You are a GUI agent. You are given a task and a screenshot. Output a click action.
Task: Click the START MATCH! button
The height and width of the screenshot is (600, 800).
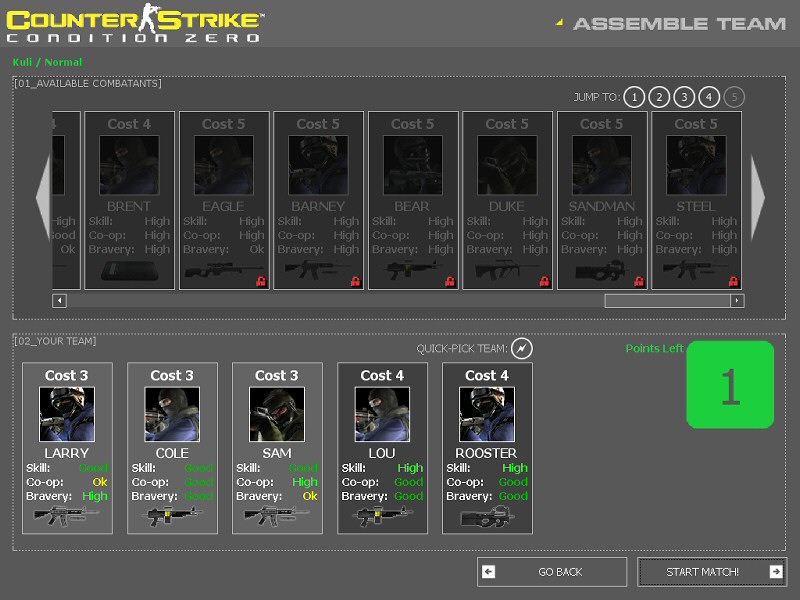coord(712,572)
